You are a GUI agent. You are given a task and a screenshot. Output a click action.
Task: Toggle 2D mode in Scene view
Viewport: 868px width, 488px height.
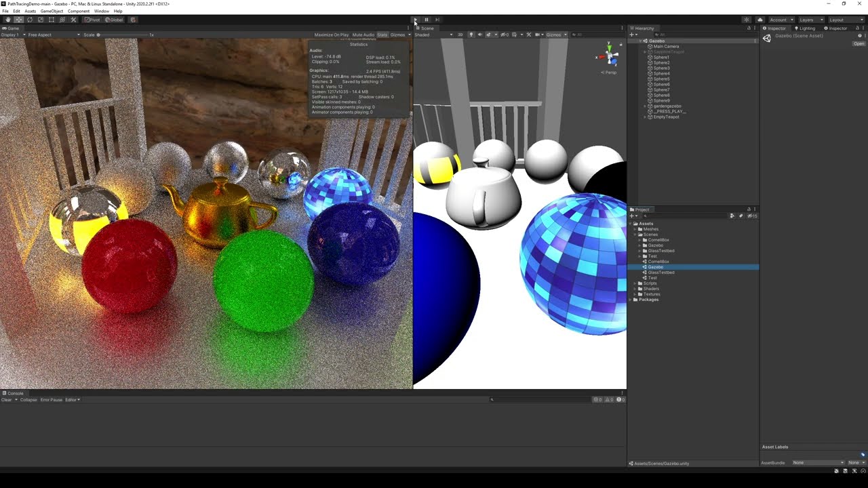point(460,35)
